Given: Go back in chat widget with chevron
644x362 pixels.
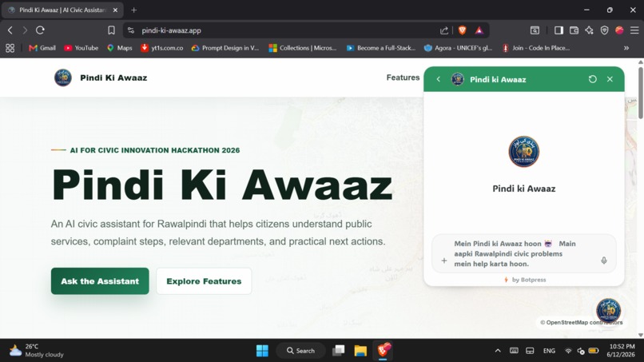Looking at the screenshot, I should 438,79.
